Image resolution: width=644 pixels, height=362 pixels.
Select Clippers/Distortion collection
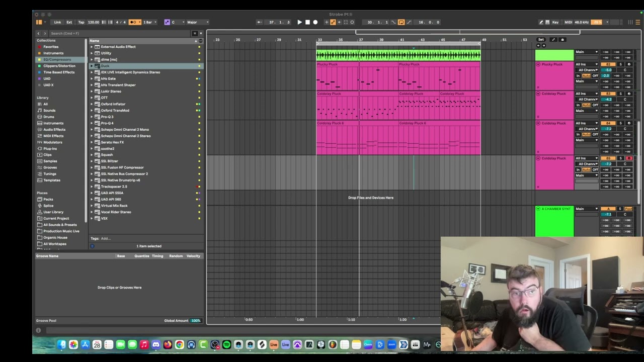tap(59, 66)
